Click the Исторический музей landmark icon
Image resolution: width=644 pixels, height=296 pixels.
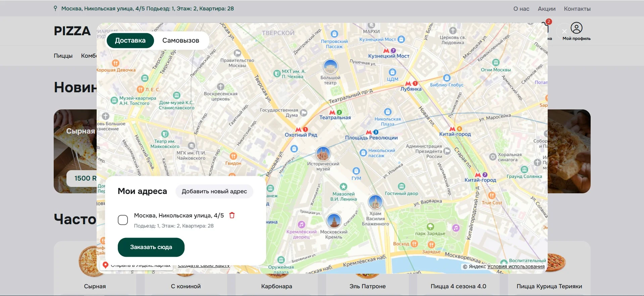click(323, 154)
